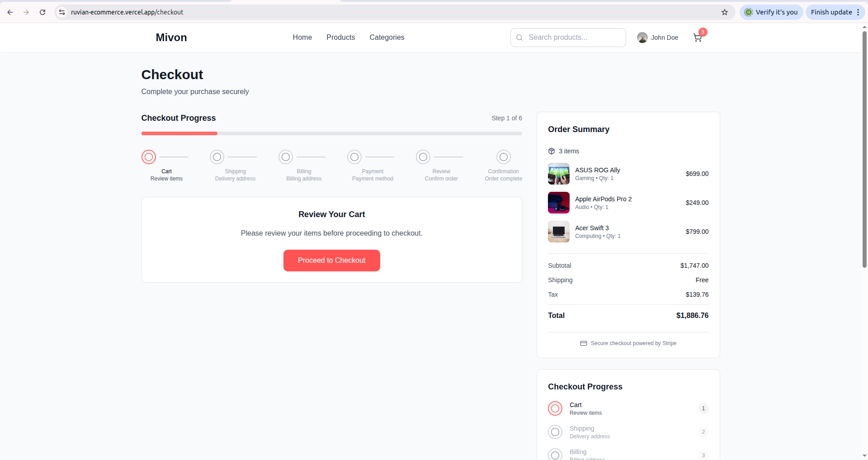The width and height of the screenshot is (868, 460).
Task: Select the Review step circle in stepper
Action: pyautogui.click(x=423, y=157)
